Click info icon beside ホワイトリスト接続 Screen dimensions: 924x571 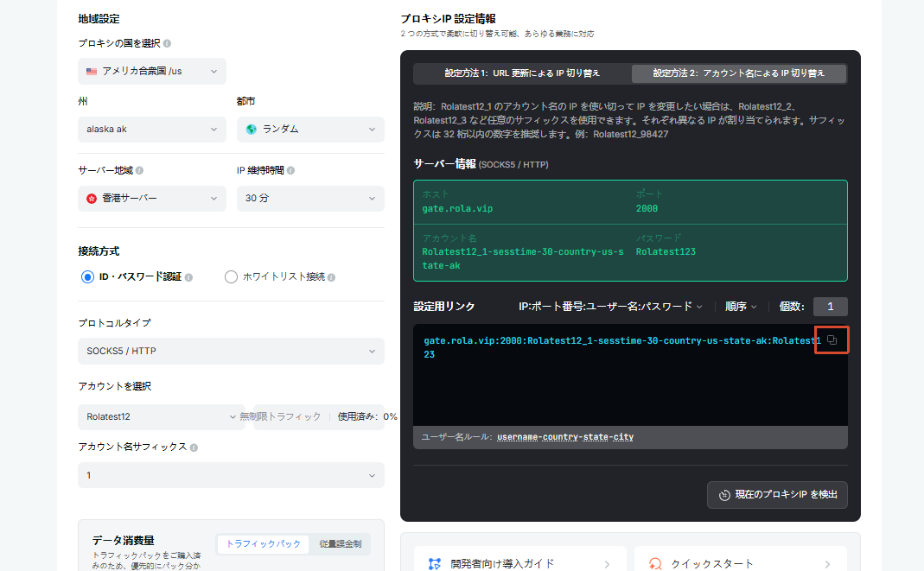point(331,277)
